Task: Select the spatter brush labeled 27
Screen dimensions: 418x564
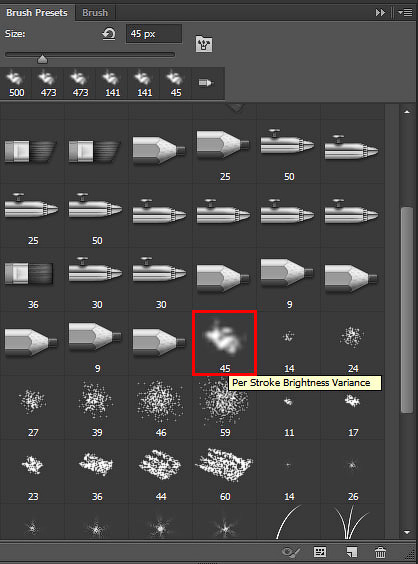Action: tap(33, 407)
